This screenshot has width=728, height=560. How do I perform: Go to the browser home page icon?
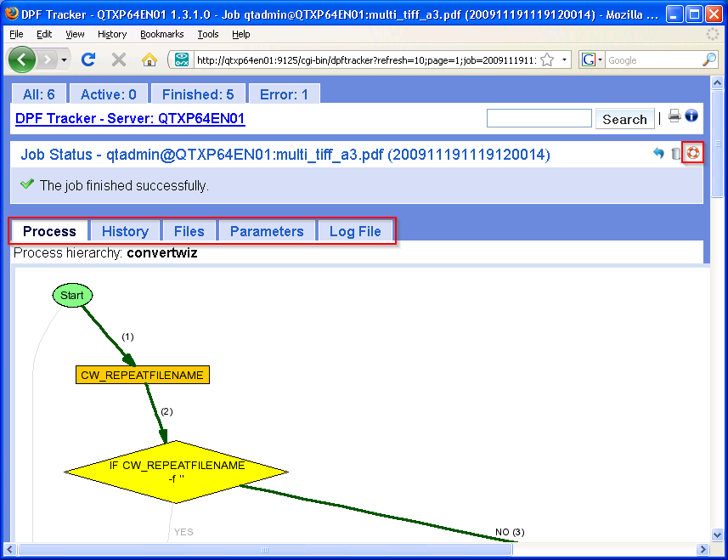point(150,59)
